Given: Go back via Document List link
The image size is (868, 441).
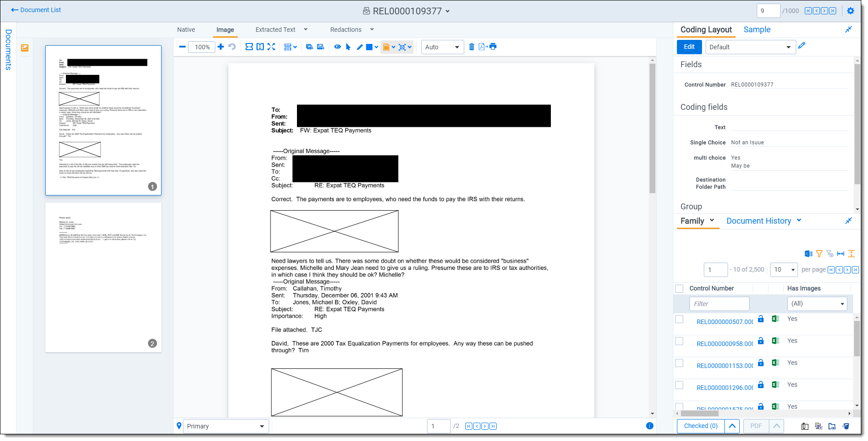Looking at the screenshot, I should 36,10.
